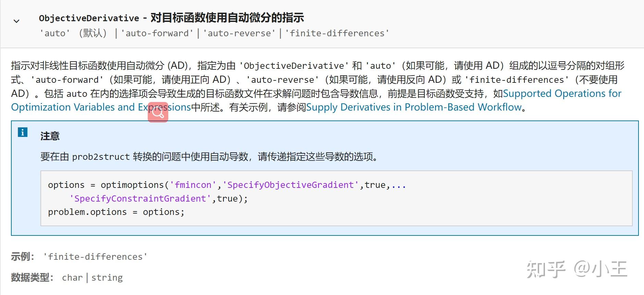Click 'finite-differences' value in header
The width and height of the screenshot is (644, 295).
(337, 33)
